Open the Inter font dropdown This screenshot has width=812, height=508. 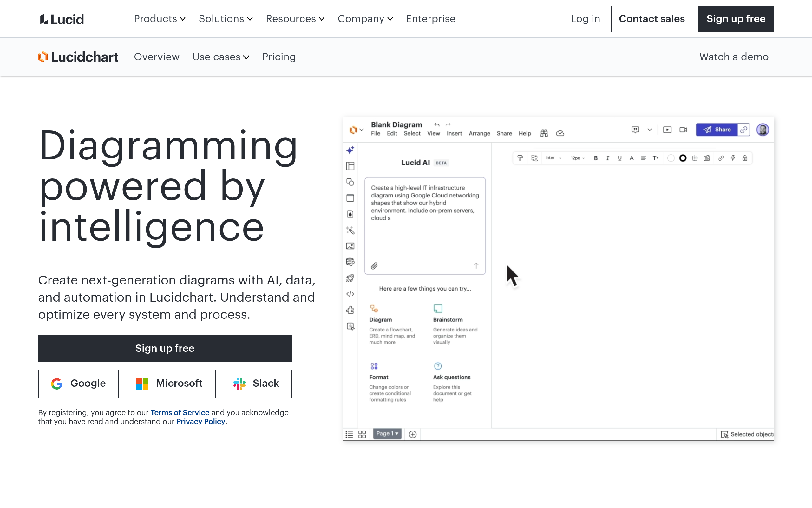[x=553, y=158]
